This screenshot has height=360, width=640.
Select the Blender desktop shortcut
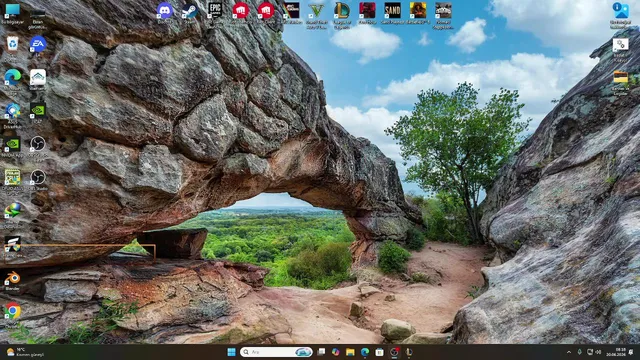tap(12, 280)
